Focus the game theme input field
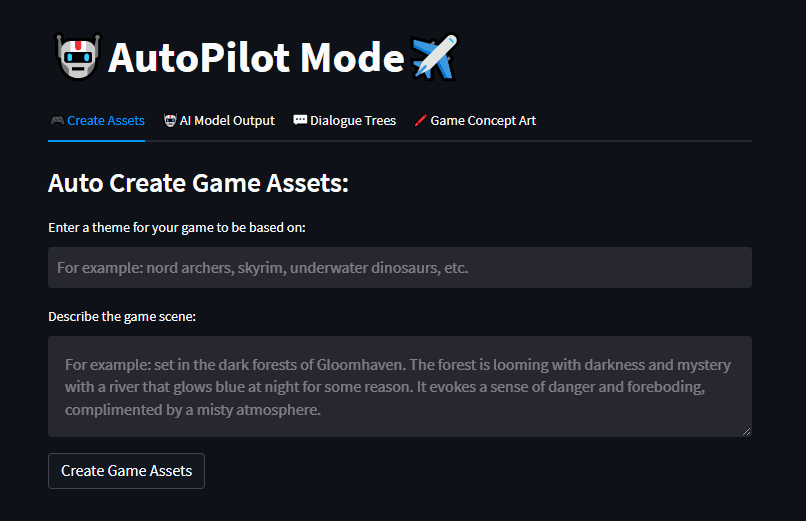Screen dimensions: 806x521 pyautogui.click(x=400, y=268)
